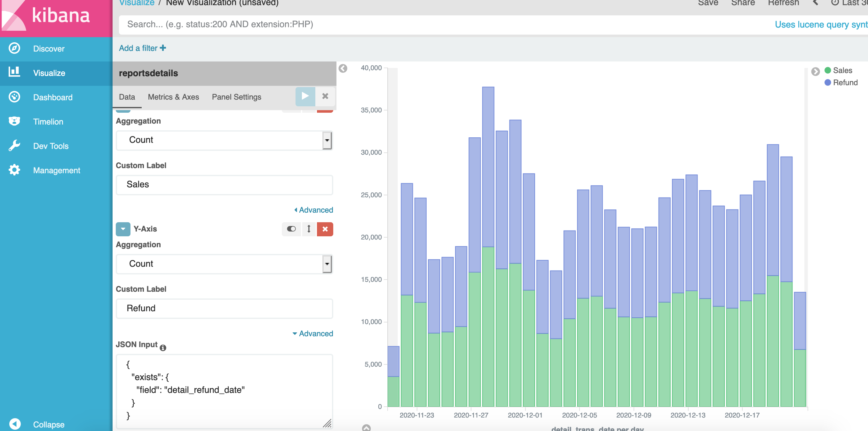Open Timelion from the sidebar icon
868x431 pixels.
(14, 121)
